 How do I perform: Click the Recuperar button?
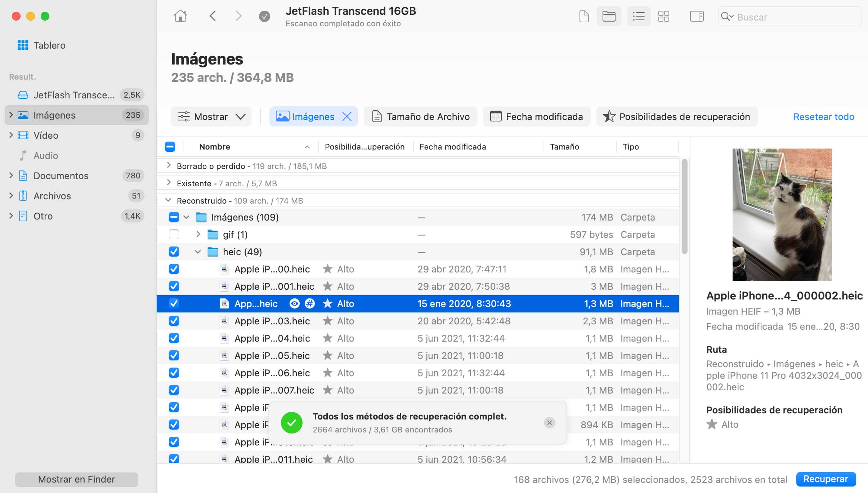point(826,479)
